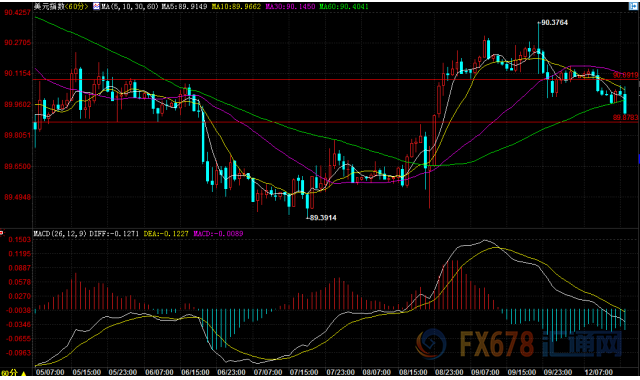Click the 05/15:00 time axis label
The height and width of the screenshot is (380, 640).
click(87, 372)
